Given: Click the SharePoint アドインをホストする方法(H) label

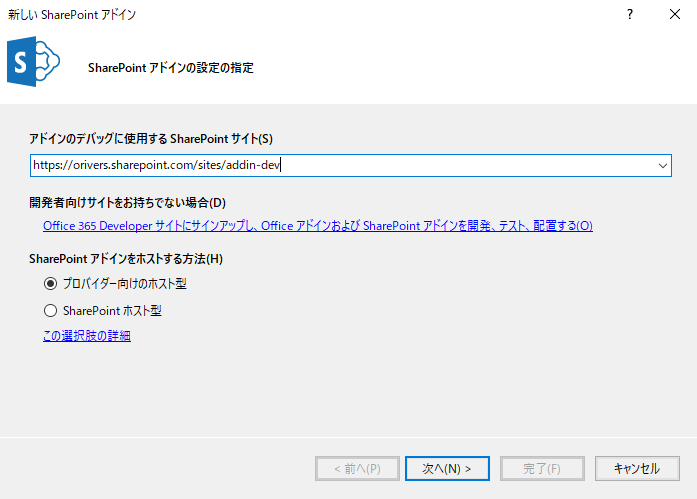Looking at the screenshot, I should [126, 259].
